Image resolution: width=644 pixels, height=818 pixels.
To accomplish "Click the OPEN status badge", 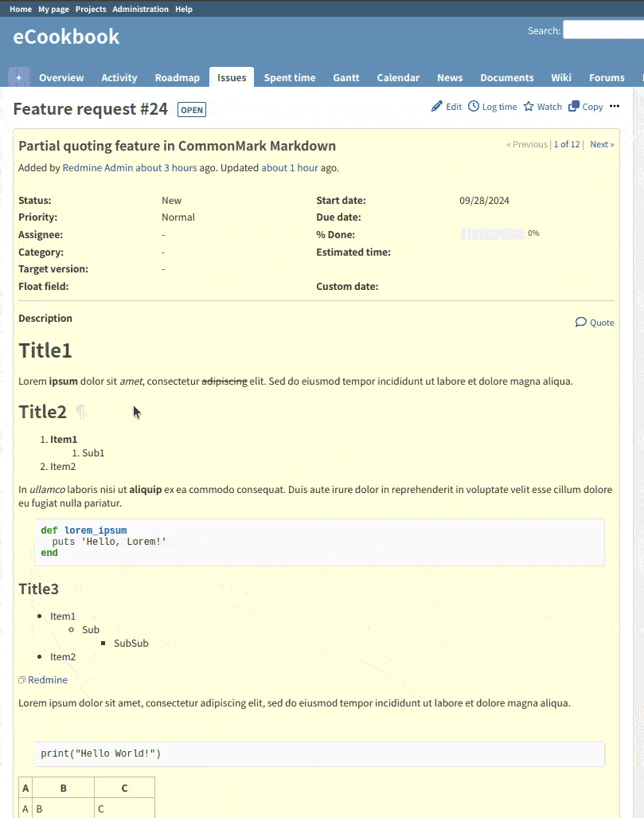I will tap(191, 110).
